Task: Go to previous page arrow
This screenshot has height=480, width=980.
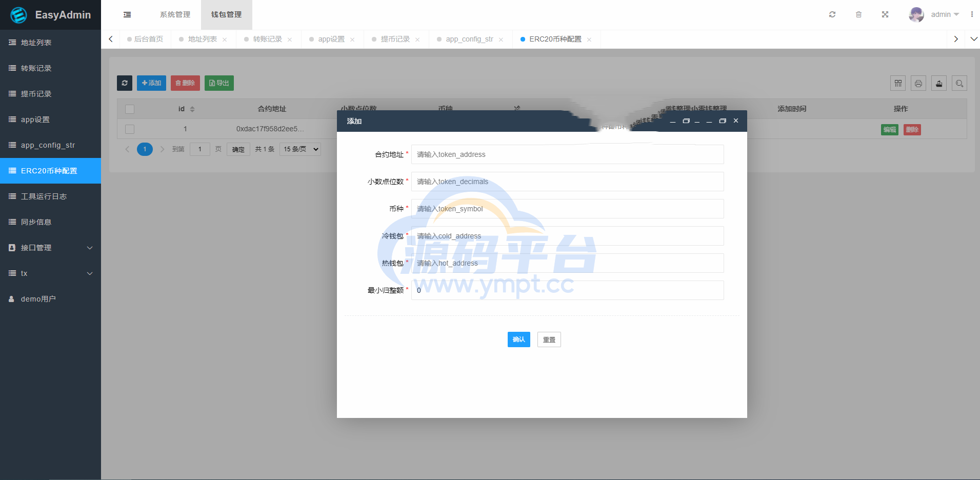Action: [127, 149]
